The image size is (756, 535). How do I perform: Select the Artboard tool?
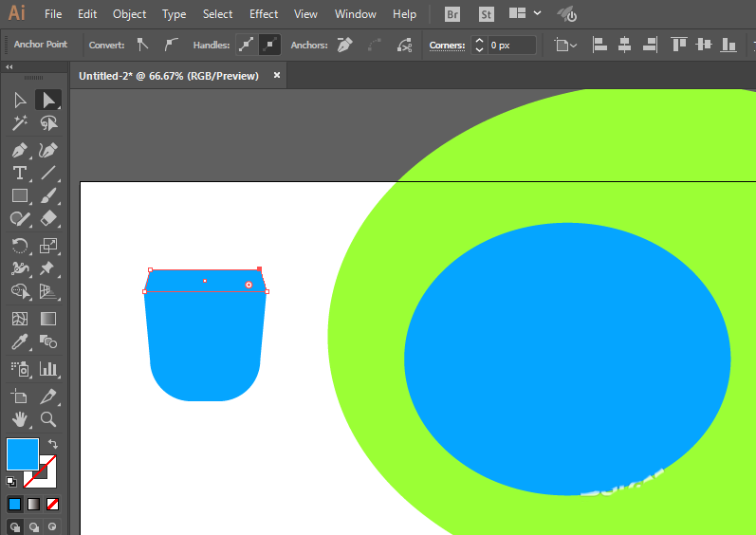tap(20, 397)
